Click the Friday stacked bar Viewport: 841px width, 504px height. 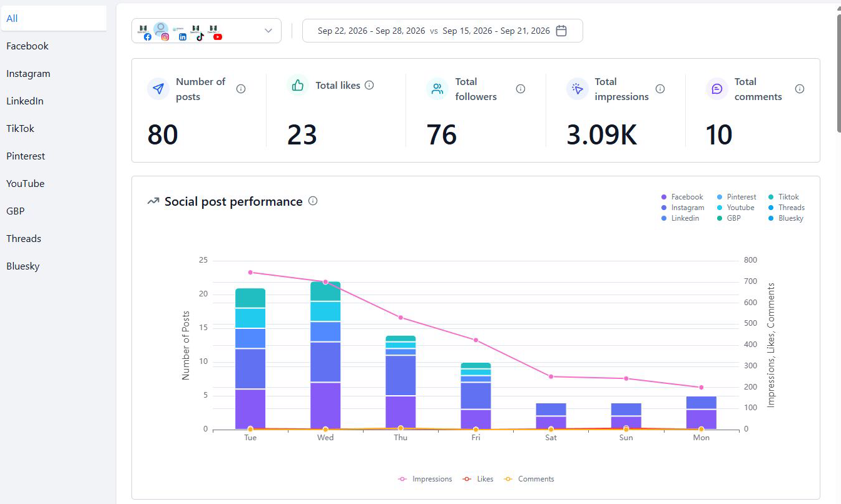pyautogui.click(x=476, y=396)
